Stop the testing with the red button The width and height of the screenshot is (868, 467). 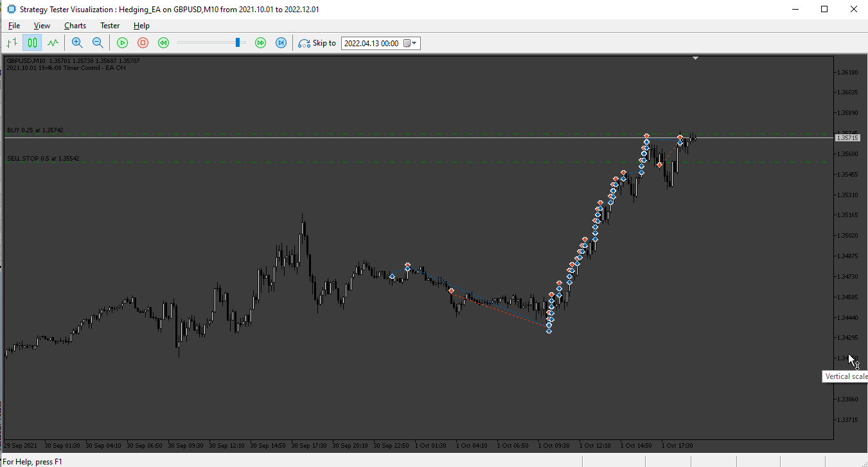click(x=143, y=43)
